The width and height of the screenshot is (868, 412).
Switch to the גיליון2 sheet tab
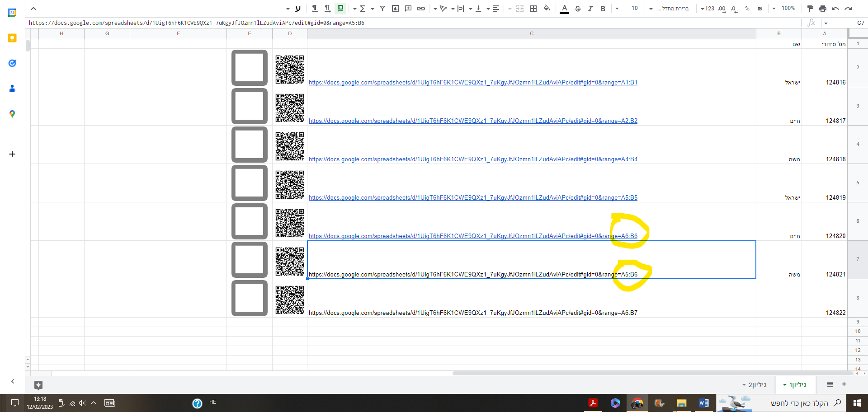coord(755,385)
